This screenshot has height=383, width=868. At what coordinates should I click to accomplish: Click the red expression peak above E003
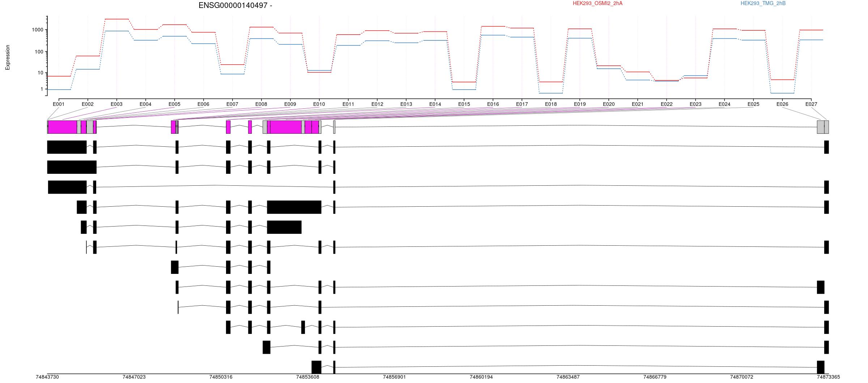(x=116, y=19)
